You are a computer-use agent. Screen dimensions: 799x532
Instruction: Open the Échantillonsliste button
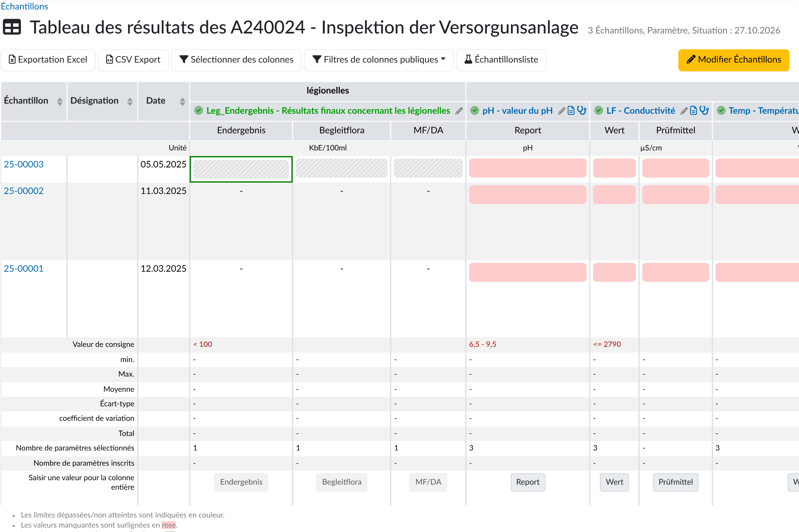point(501,60)
